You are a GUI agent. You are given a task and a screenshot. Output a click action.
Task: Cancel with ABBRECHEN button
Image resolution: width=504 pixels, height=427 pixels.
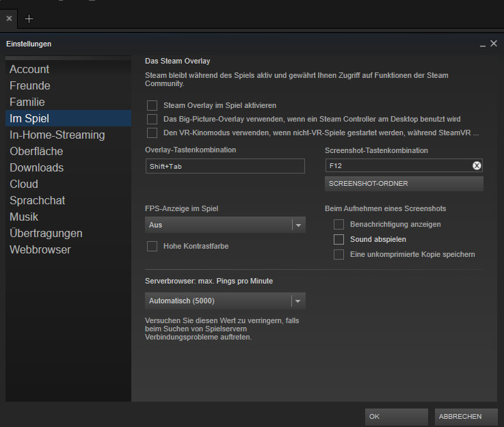(466, 417)
